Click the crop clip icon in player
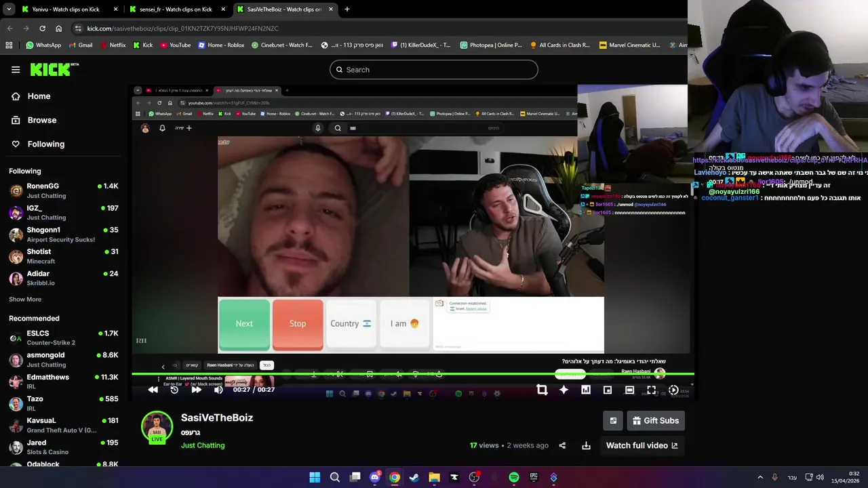The image size is (868, 488). point(542,390)
